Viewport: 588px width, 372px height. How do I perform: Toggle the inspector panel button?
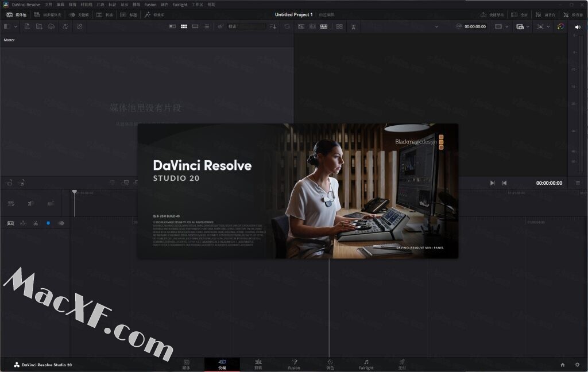coord(573,14)
